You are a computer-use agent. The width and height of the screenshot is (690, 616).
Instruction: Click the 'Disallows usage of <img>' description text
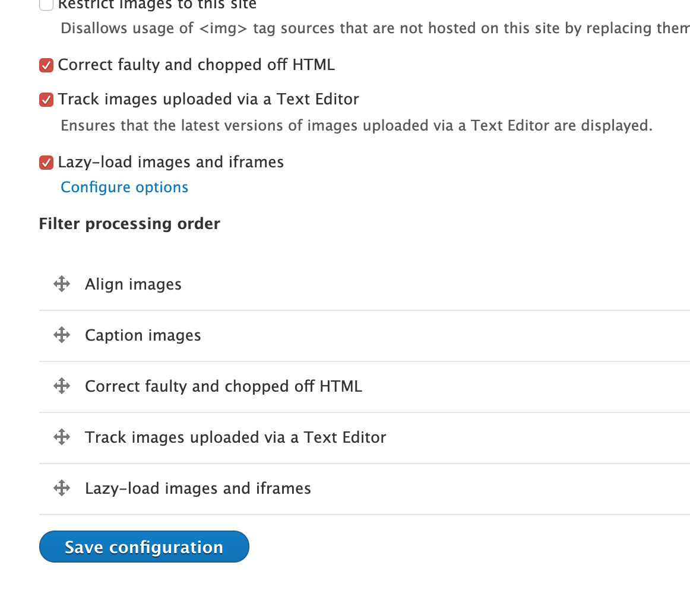tap(374, 28)
